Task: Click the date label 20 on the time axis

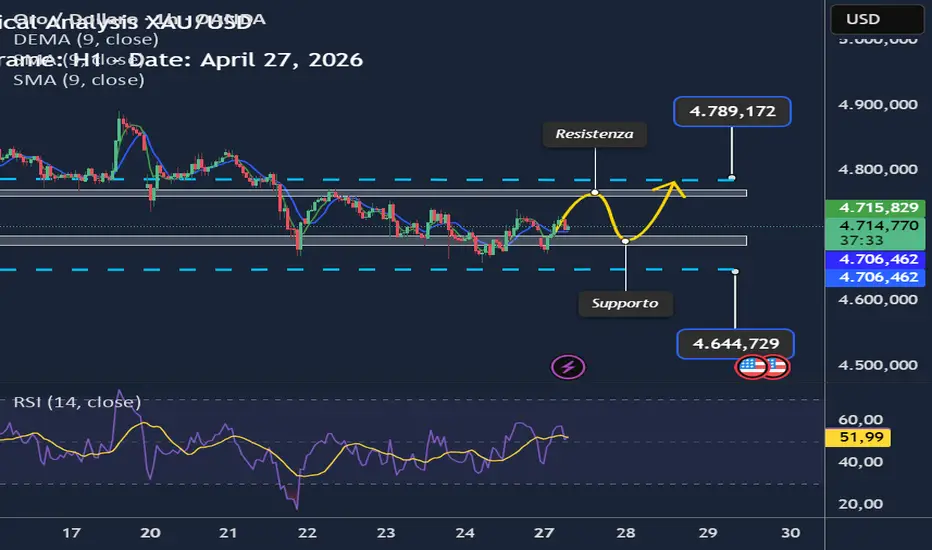Action: click(x=150, y=533)
